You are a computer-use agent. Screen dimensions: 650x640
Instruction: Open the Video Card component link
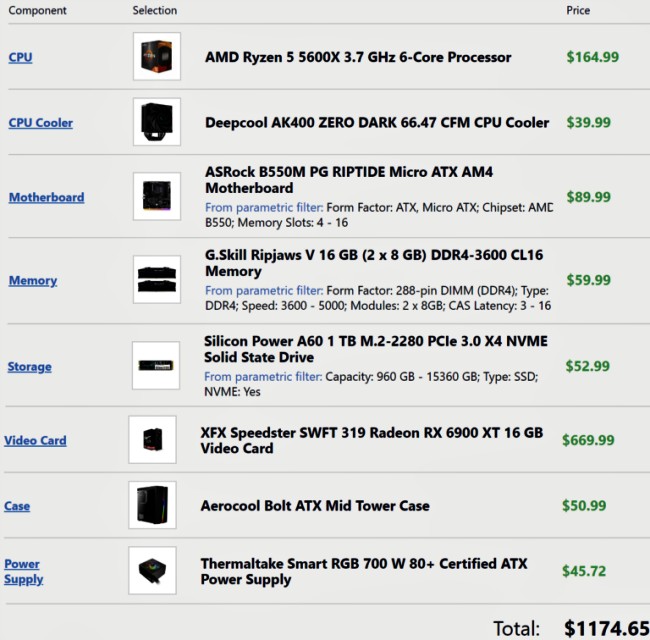(x=35, y=440)
